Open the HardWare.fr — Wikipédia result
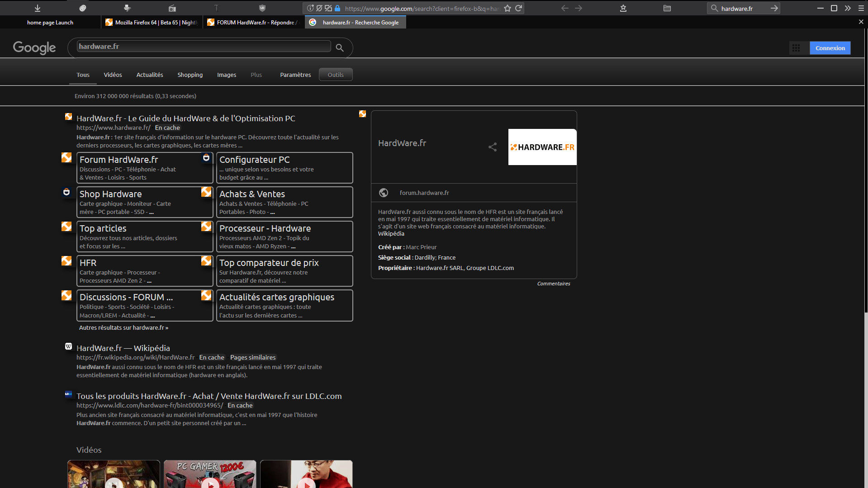The width and height of the screenshot is (868, 488). coord(123,348)
